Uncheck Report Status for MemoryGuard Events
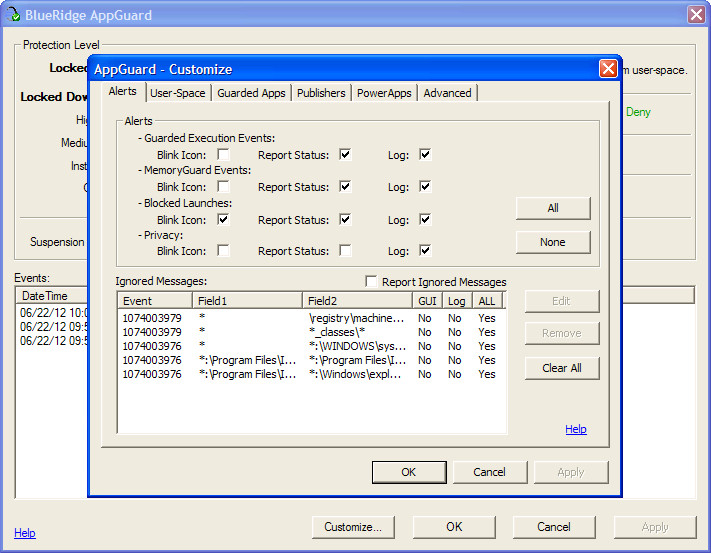Screen dimensions: 711x553 click(345, 187)
